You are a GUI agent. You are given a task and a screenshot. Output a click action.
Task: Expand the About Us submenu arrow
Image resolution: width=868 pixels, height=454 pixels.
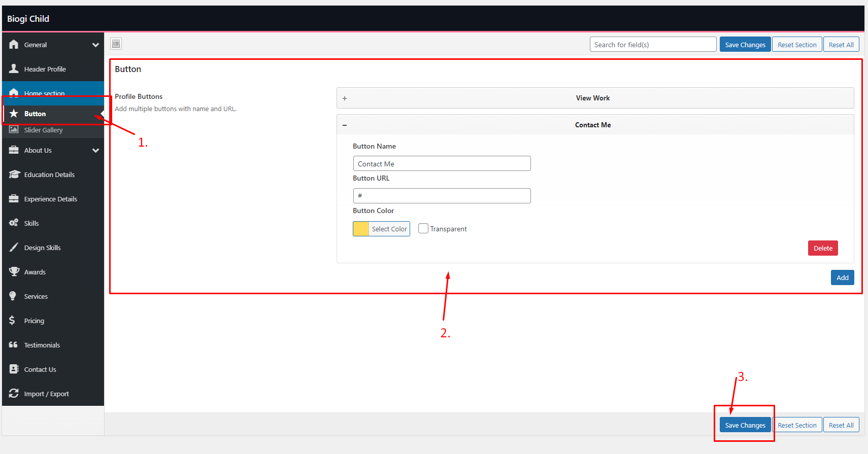click(95, 150)
